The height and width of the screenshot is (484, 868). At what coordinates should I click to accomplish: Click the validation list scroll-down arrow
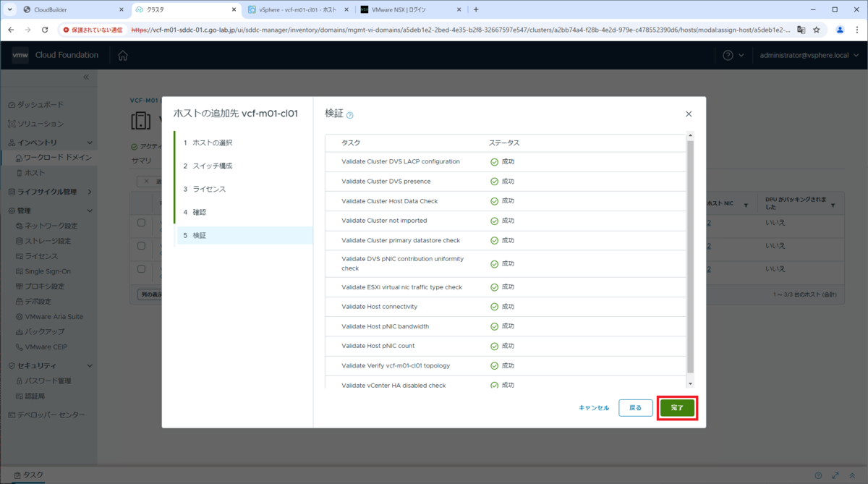tap(690, 383)
